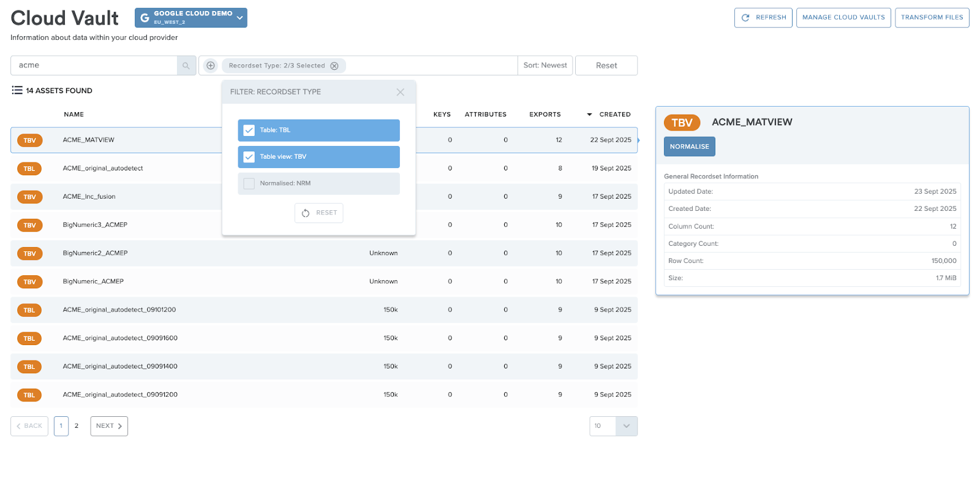Click the Refresh button

(763, 18)
